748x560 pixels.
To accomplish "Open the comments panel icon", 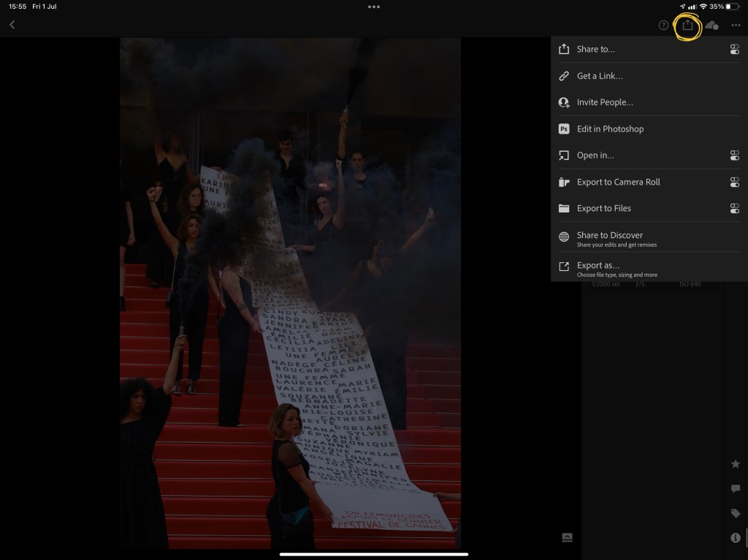I will click(736, 489).
